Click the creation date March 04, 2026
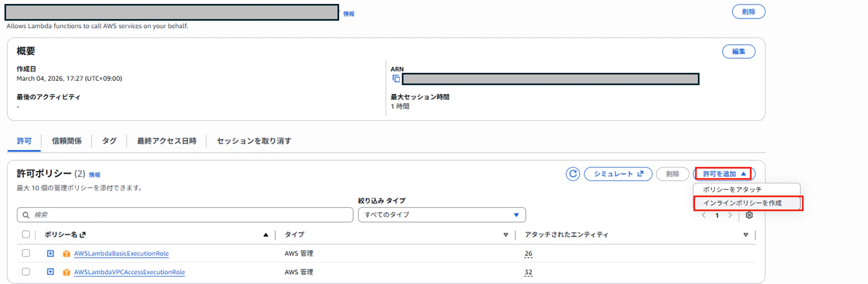The width and height of the screenshot is (868, 284). tap(69, 78)
